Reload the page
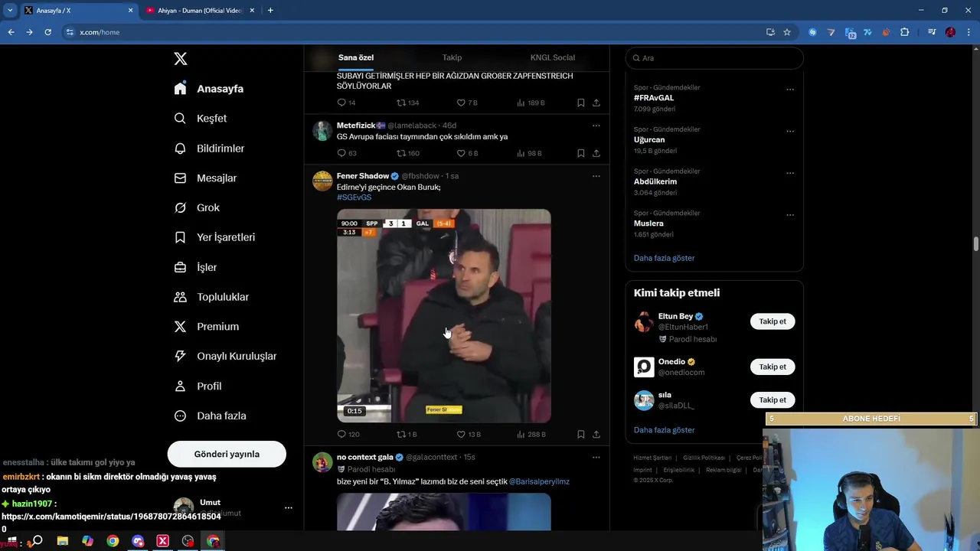980x551 pixels. pos(47,32)
